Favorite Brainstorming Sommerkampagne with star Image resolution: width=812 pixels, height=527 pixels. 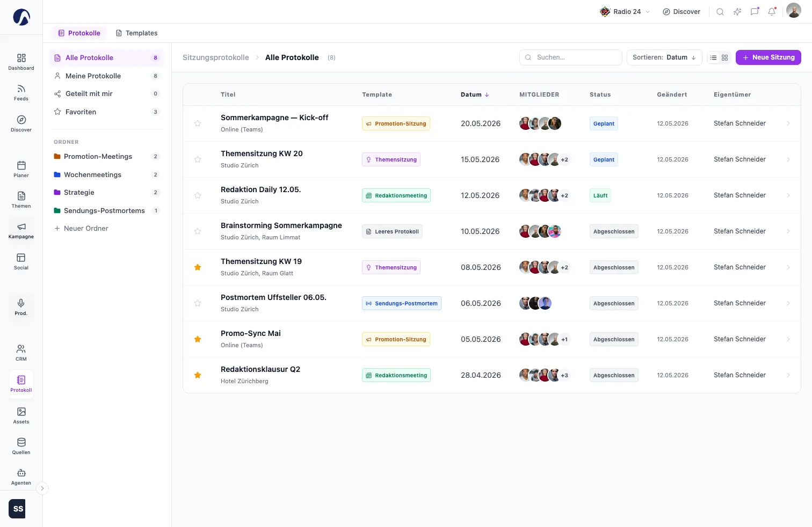198,231
